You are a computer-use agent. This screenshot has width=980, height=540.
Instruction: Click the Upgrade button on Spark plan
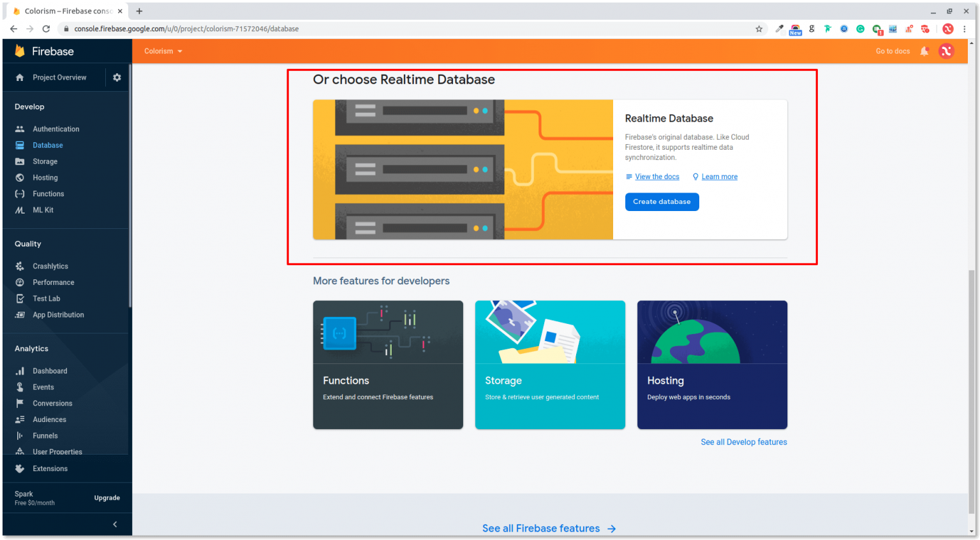pos(107,498)
